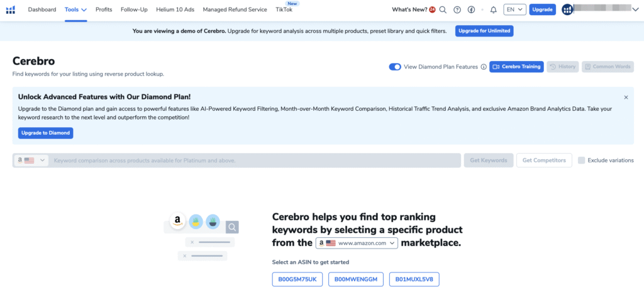Open the search magnifier in top bar
Image resolution: width=644 pixels, height=292 pixels.
point(443,9)
